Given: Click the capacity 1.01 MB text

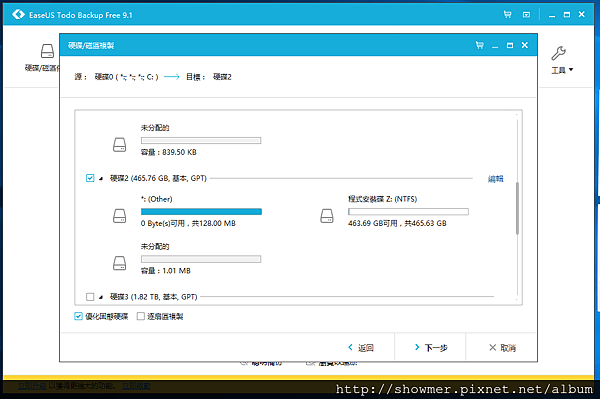Looking at the screenshot, I should [x=165, y=271].
